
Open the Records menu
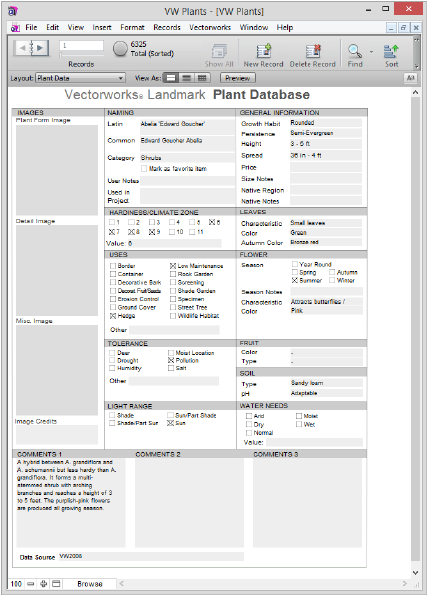pyautogui.click(x=167, y=27)
